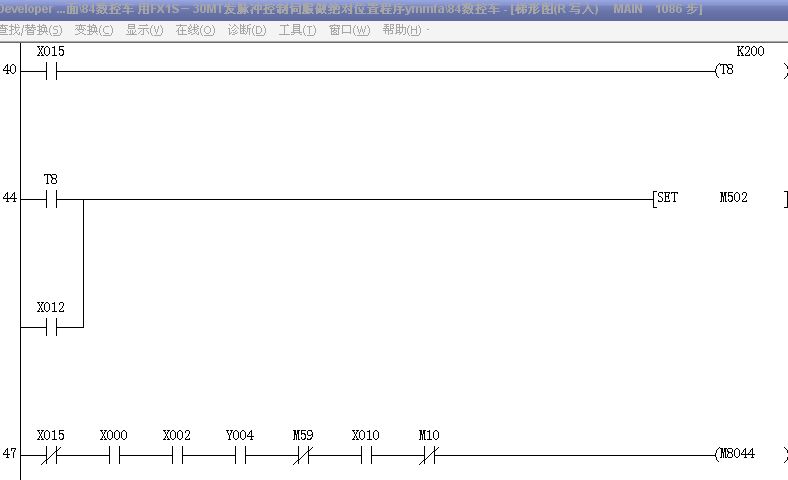This screenshot has height=480, width=788.
Task: Select the T8 contact on rung 44
Action: (51, 199)
